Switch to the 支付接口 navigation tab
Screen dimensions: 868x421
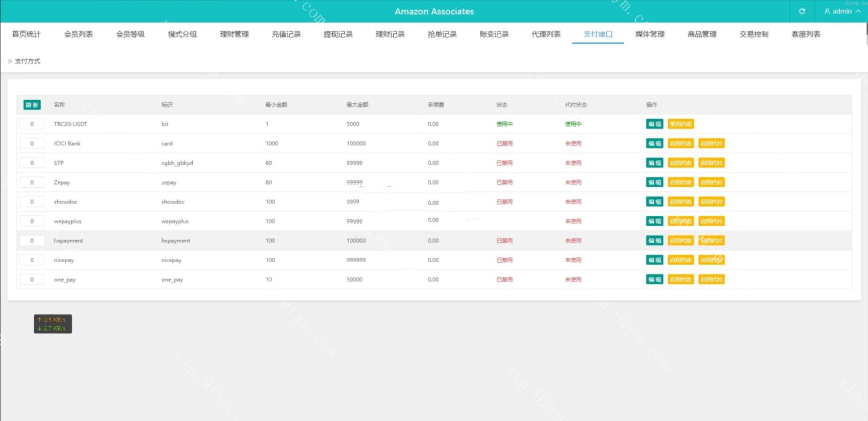[x=597, y=34]
